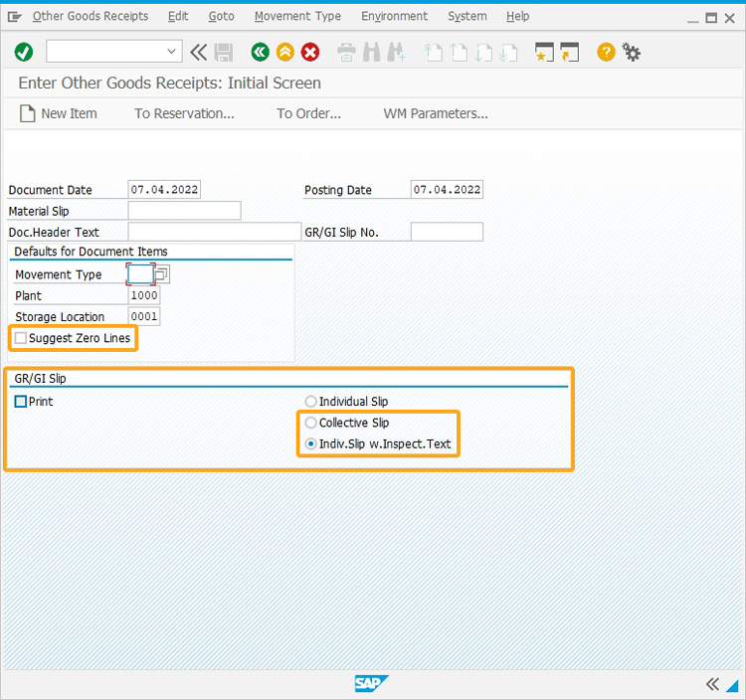This screenshot has height=700, width=746.
Task: Click the Generate Shortcut window icon
Action: 570,52
